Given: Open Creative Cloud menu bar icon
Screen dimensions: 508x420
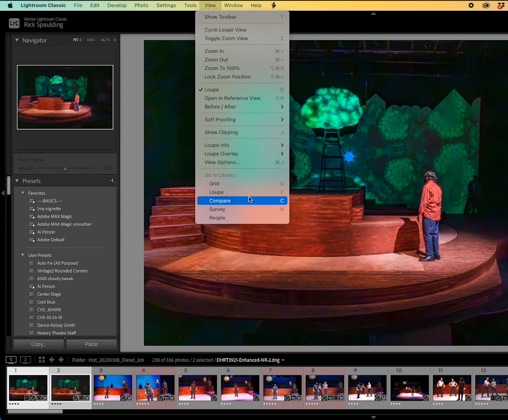Looking at the screenshot, I should click(486, 5).
